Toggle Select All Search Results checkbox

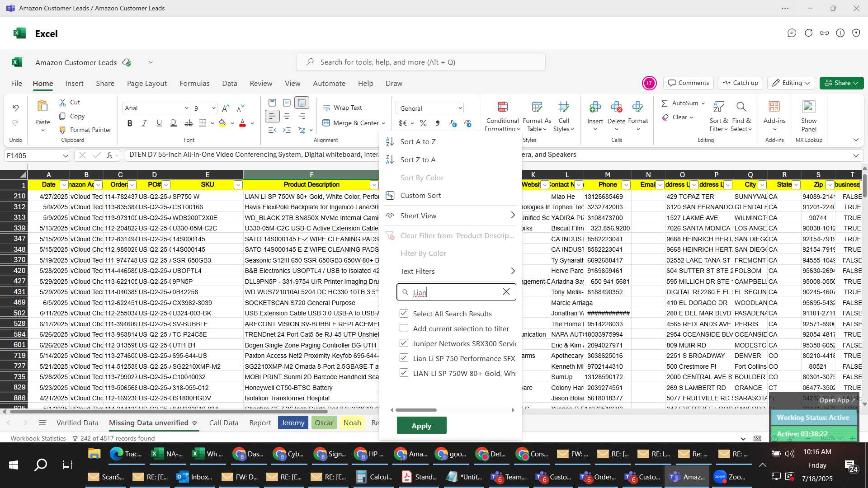pos(404,314)
